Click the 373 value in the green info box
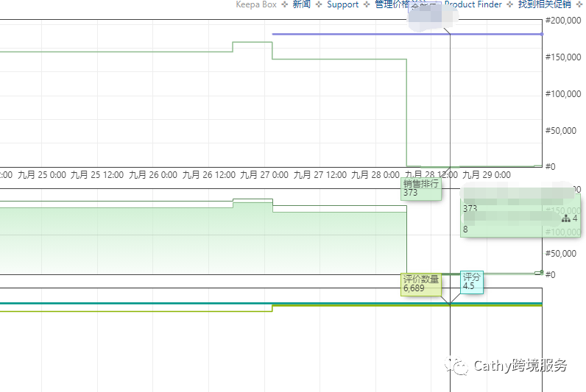Screen dimensions: 586x392 [470, 208]
